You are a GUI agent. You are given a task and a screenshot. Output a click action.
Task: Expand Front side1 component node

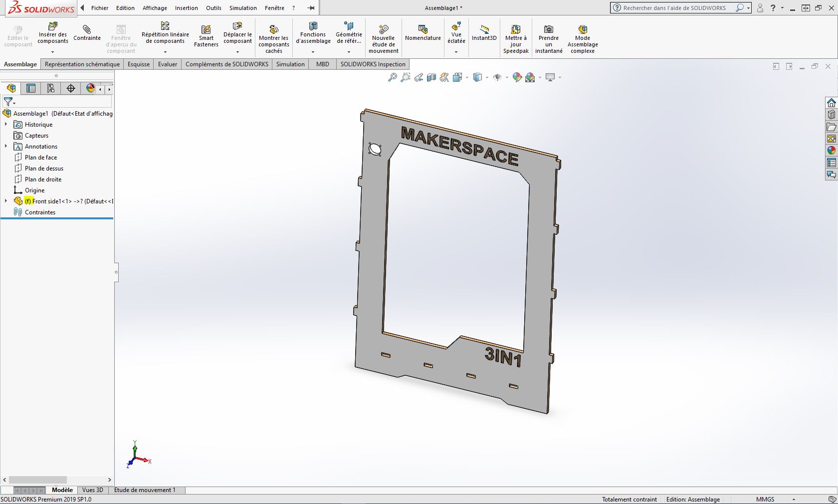pos(6,201)
